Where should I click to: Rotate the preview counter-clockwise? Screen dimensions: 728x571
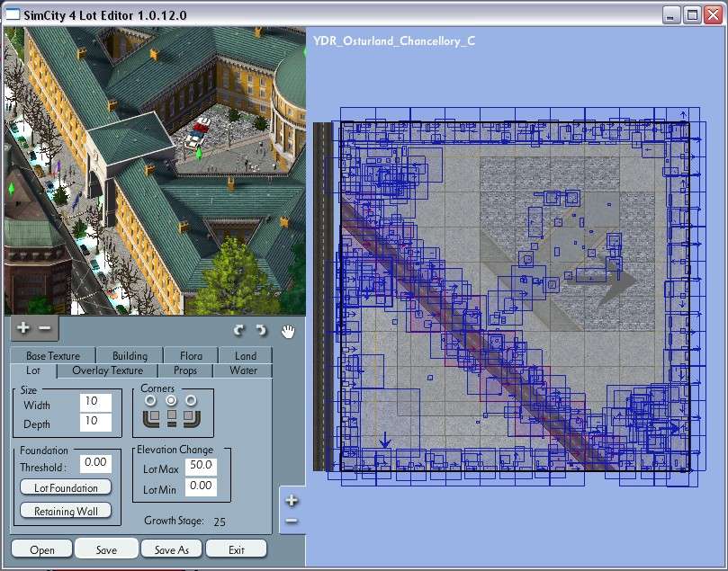point(239,330)
